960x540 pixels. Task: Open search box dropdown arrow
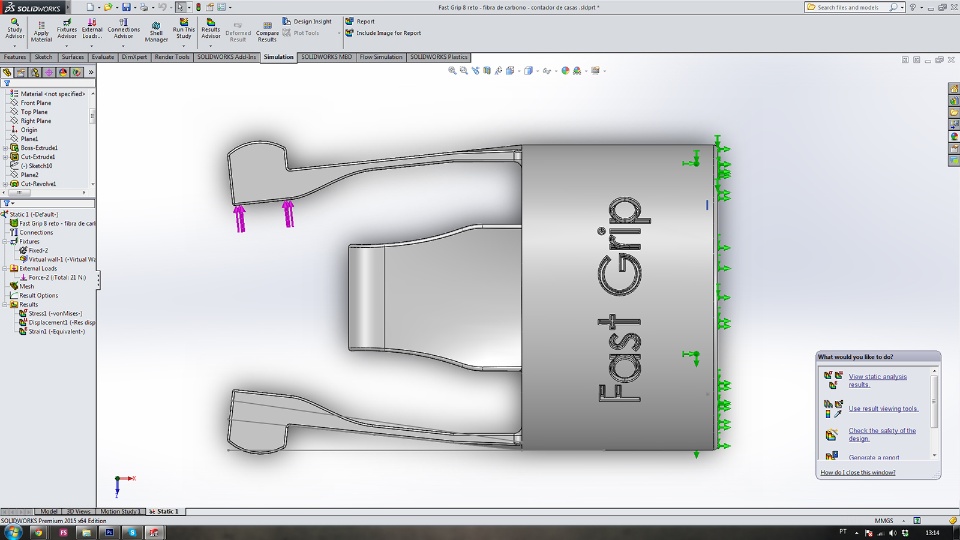pos(902,7)
